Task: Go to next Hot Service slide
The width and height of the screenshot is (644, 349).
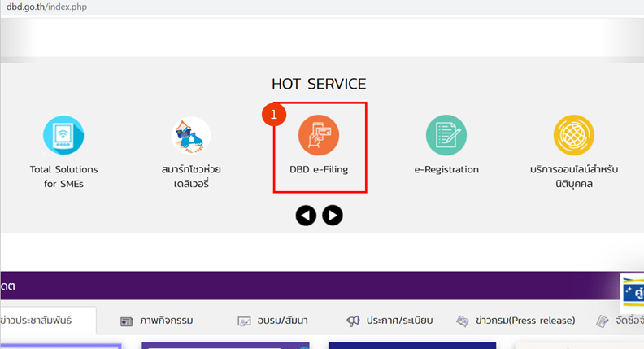Action: click(x=333, y=216)
